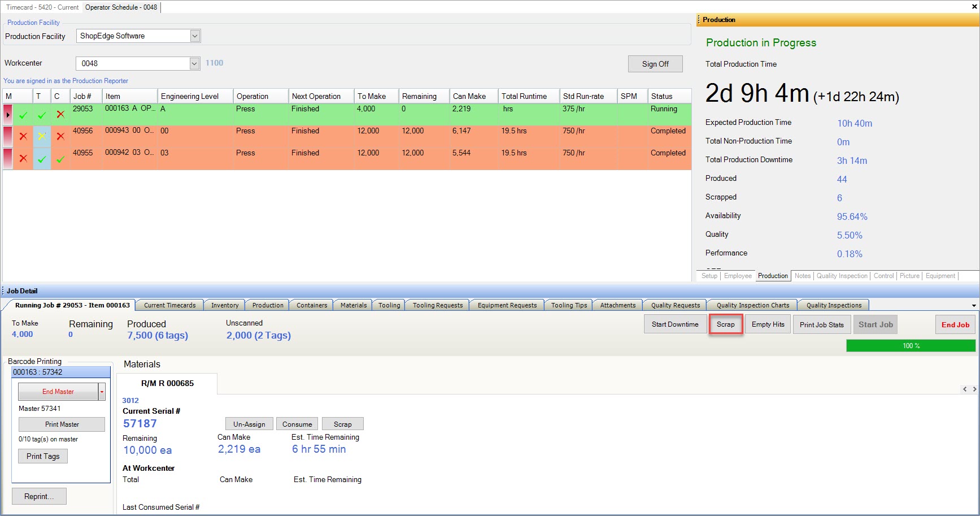The height and width of the screenshot is (516, 980).
Task: Click the Sign Off button
Action: click(655, 64)
